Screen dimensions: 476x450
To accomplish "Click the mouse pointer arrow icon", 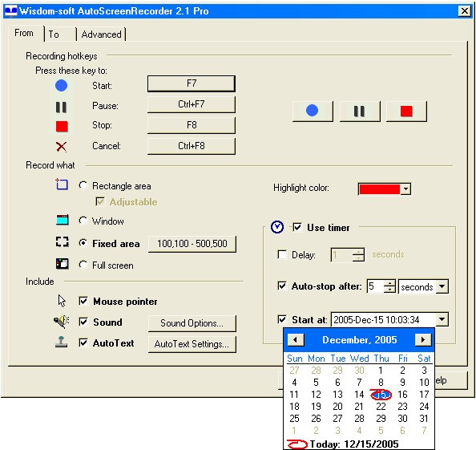I will tap(62, 301).
